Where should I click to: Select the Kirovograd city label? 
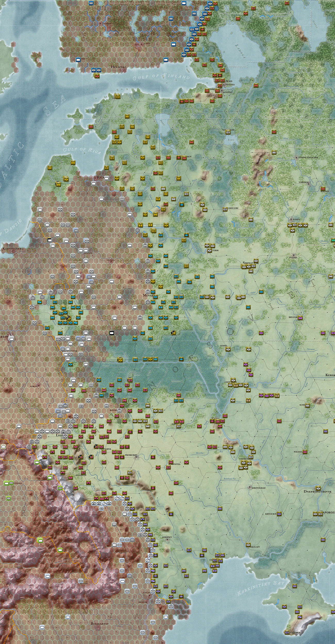(258, 488)
